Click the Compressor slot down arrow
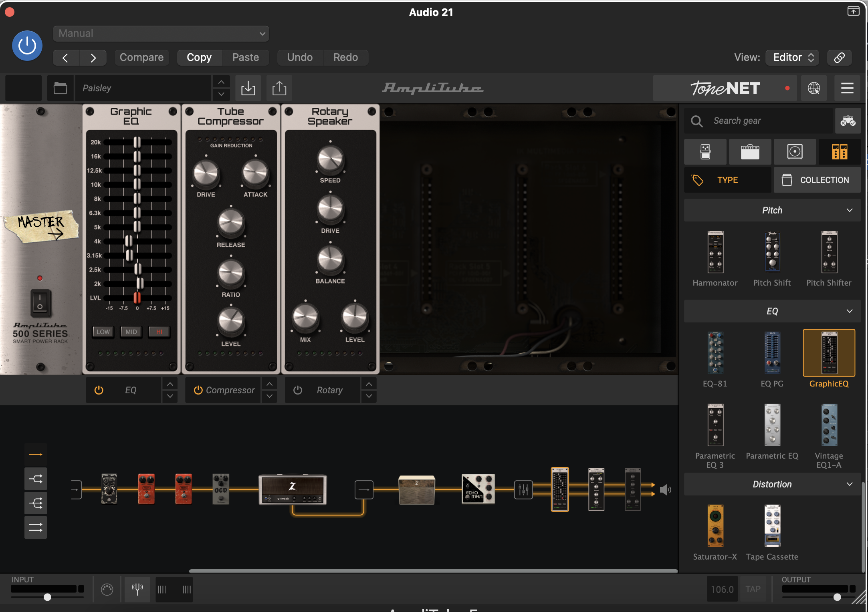The width and height of the screenshot is (868, 612). point(269,396)
